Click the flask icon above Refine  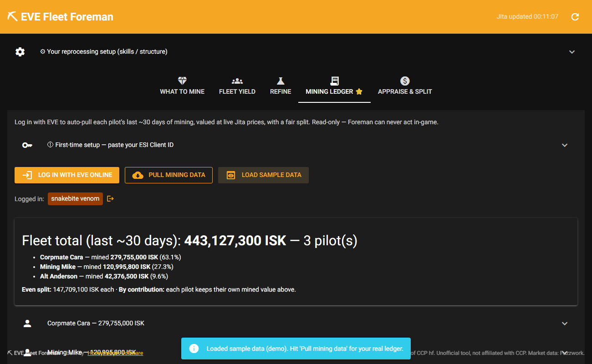[x=281, y=81]
